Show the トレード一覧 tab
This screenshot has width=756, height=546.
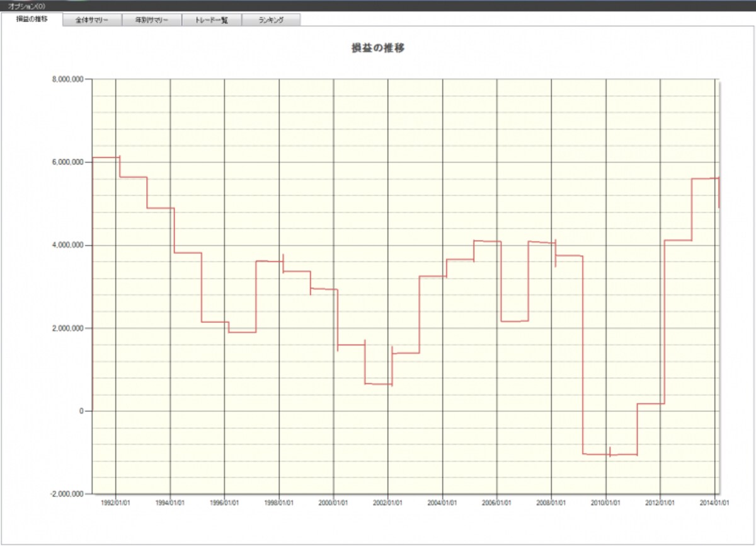click(212, 20)
